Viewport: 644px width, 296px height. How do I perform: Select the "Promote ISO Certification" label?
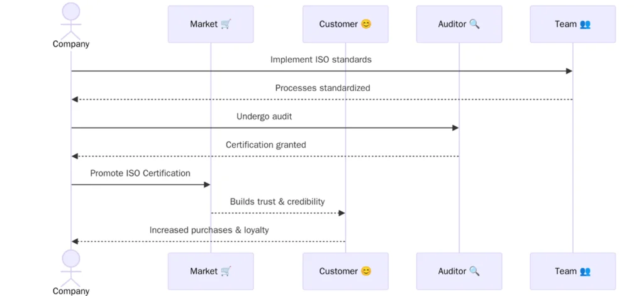click(x=140, y=173)
